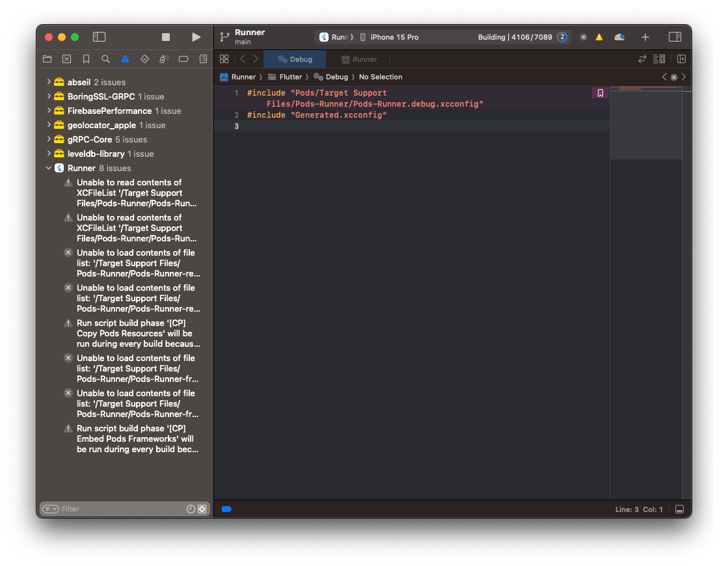This screenshot has height=566, width=728.
Task: Open the bookmark navigator
Action: click(87, 59)
